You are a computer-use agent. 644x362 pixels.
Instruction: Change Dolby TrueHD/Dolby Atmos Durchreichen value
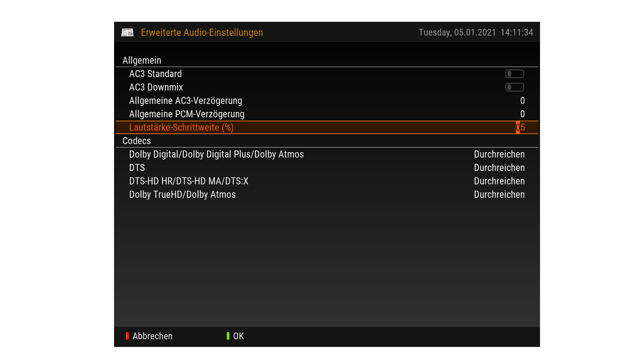pos(499,194)
